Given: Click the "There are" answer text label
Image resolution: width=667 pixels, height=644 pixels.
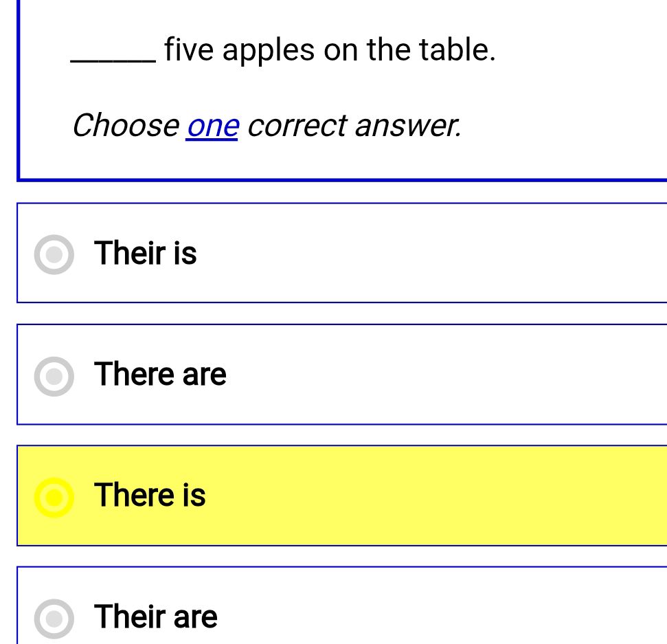Looking at the screenshot, I should point(160,374).
